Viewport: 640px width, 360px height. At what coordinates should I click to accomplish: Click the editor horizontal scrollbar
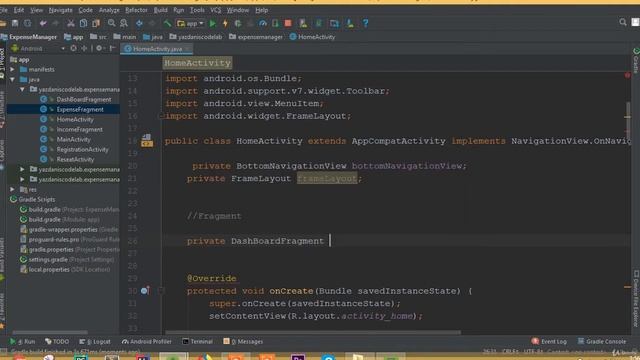[x=313, y=332]
